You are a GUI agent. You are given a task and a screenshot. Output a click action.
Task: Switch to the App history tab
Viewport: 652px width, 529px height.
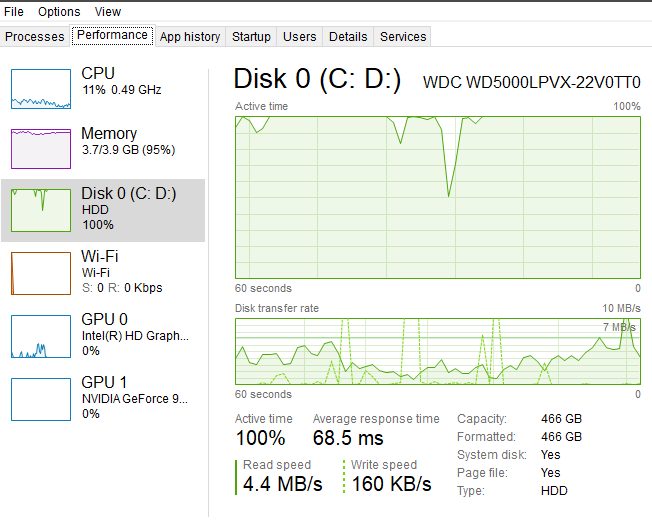(190, 37)
